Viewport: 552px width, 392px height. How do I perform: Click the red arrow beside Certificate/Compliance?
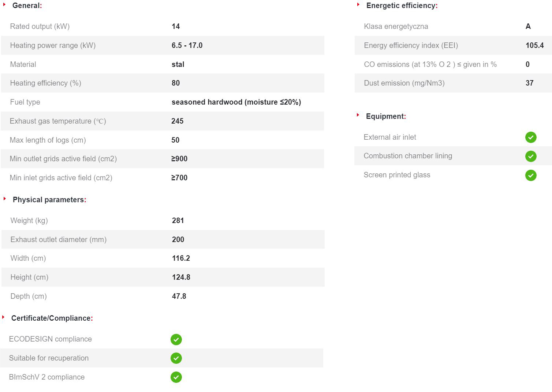(3, 317)
